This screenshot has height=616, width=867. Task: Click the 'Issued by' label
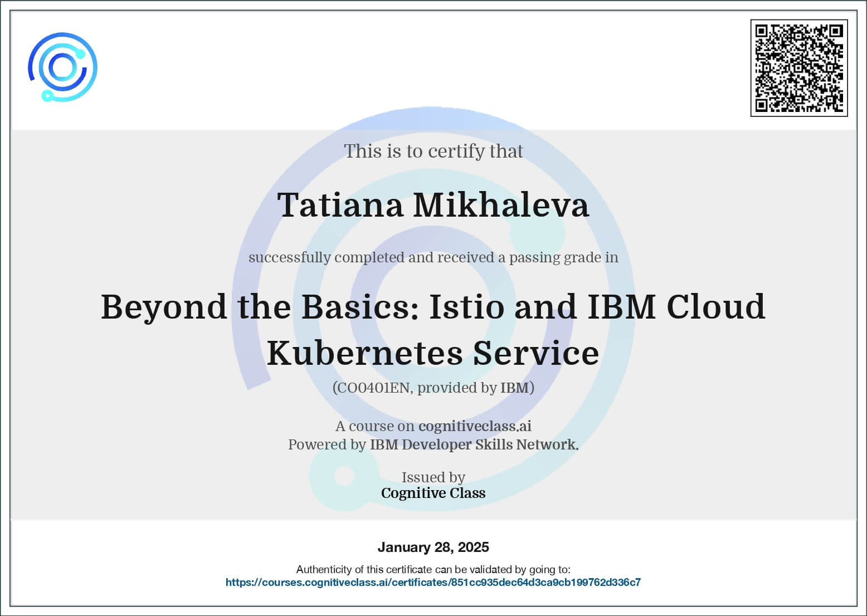pos(433,477)
